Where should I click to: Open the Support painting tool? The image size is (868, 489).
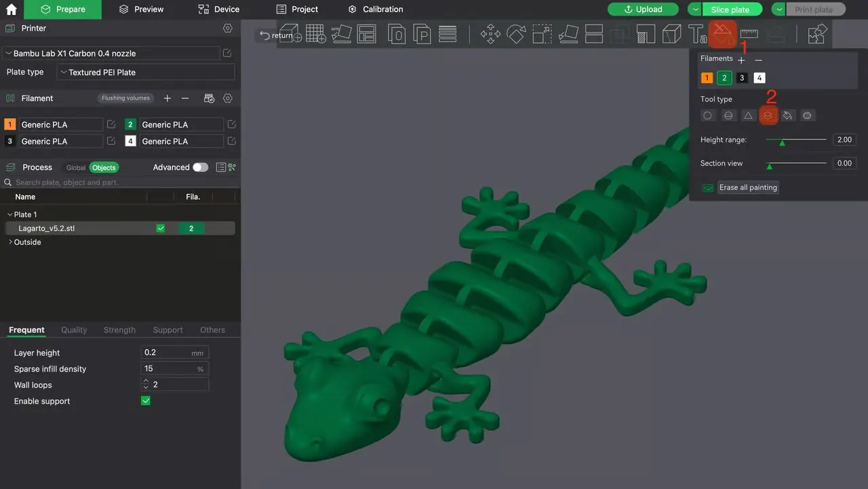pos(645,33)
